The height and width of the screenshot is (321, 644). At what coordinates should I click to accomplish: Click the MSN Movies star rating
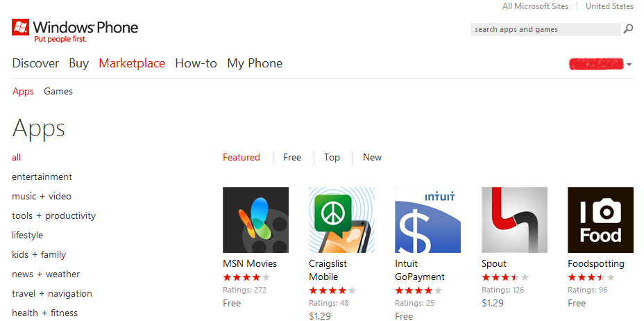point(246,277)
